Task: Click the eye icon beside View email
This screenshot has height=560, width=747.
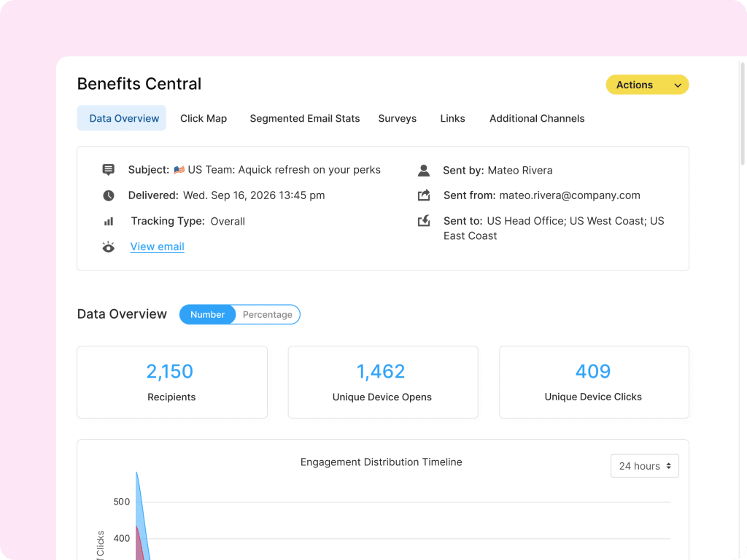Action: [108, 246]
